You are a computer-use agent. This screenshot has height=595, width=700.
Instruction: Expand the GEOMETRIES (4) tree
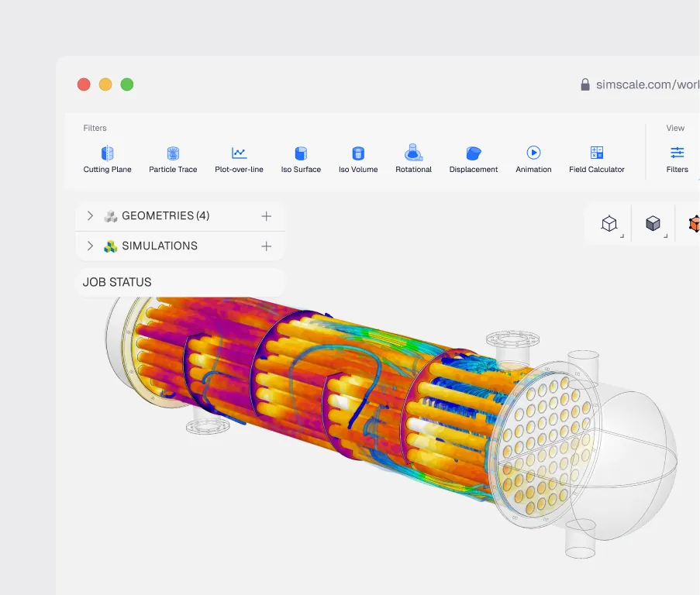click(x=90, y=216)
